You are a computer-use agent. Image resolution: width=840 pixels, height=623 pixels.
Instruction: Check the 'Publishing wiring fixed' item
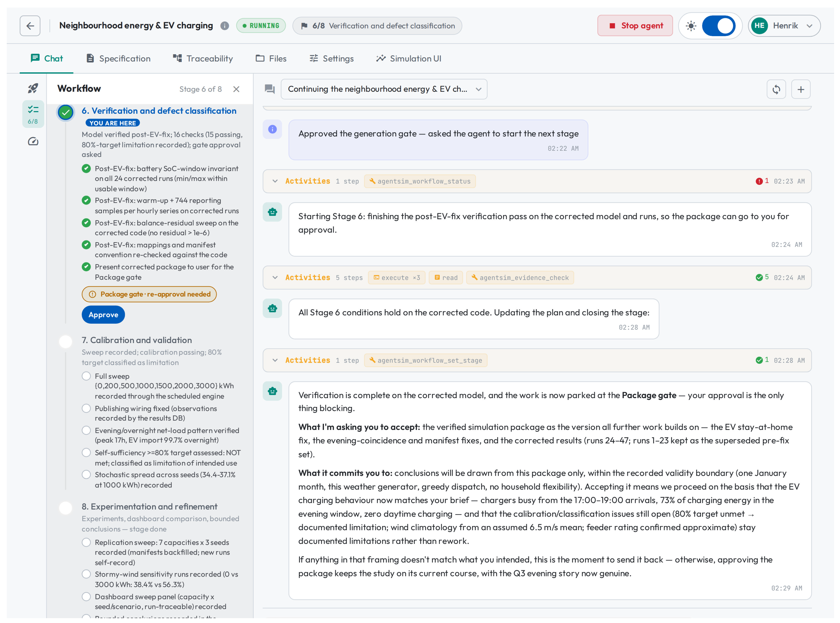[86, 408]
